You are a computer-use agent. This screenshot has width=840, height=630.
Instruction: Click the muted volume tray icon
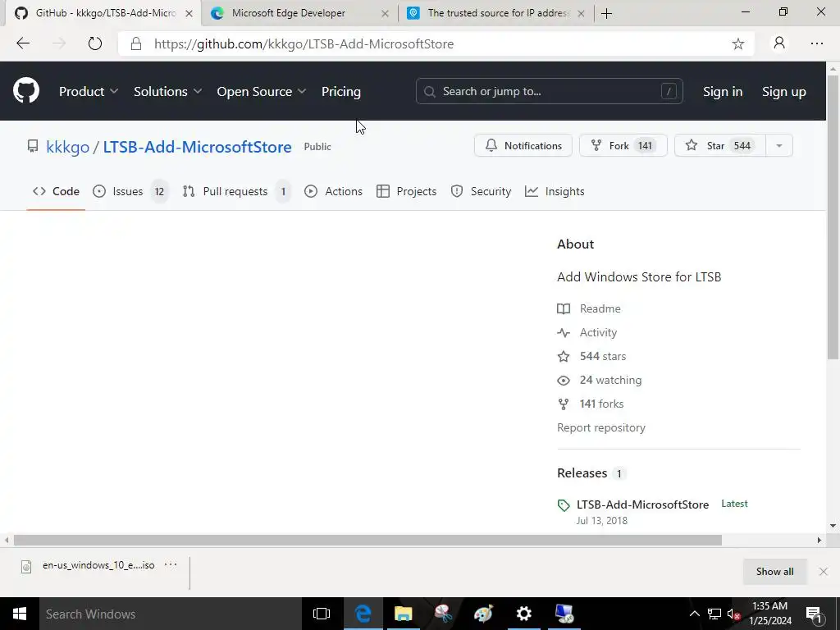click(733, 614)
